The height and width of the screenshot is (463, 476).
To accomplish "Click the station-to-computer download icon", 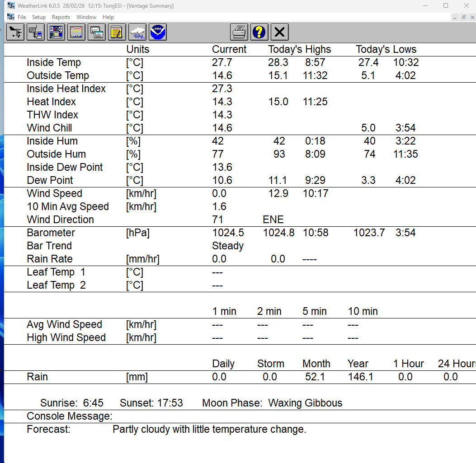I will 36,33.
